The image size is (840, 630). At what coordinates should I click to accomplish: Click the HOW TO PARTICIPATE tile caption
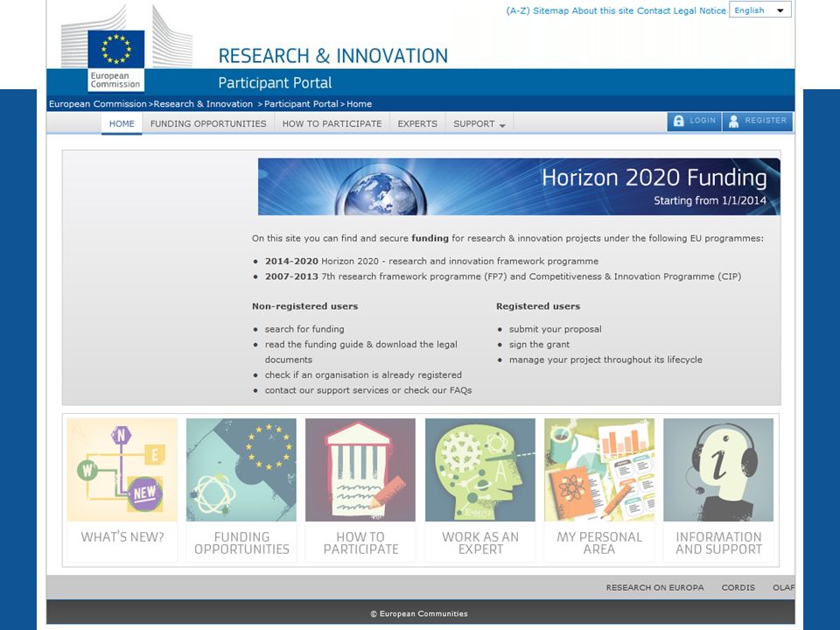(x=360, y=542)
